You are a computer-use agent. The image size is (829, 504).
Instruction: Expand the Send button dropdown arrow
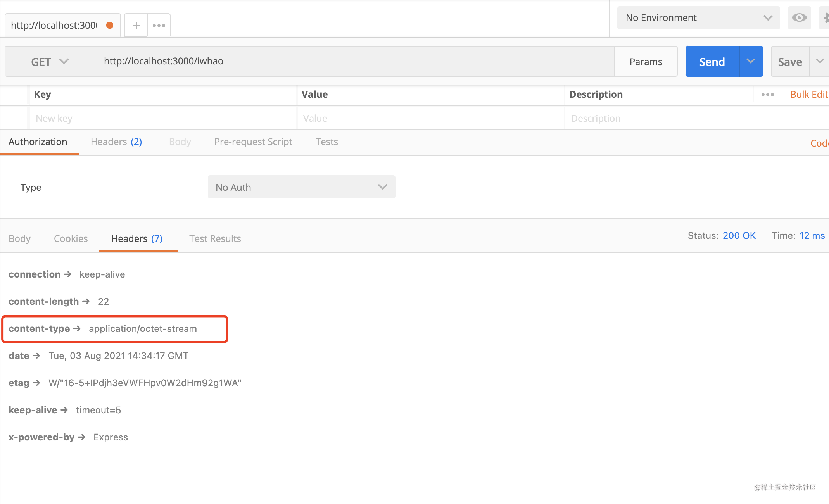point(751,61)
